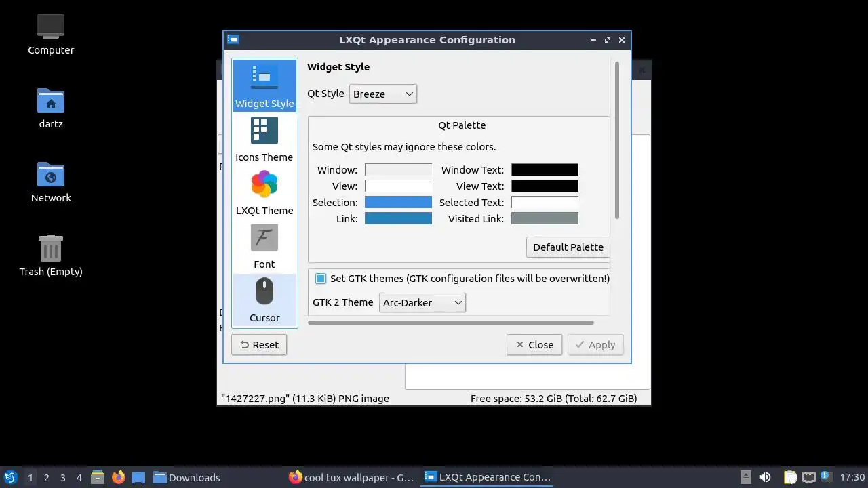Viewport: 868px width, 488px height.
Task: Pick the Window Text color swatch
Action: click(545, 170)
